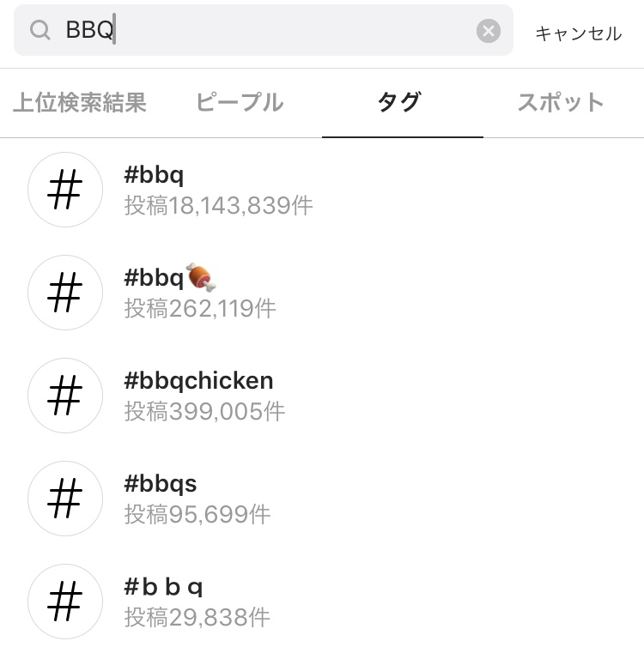
Task: Click hashtag icon beside #bbq
Action: click(65, 190)
